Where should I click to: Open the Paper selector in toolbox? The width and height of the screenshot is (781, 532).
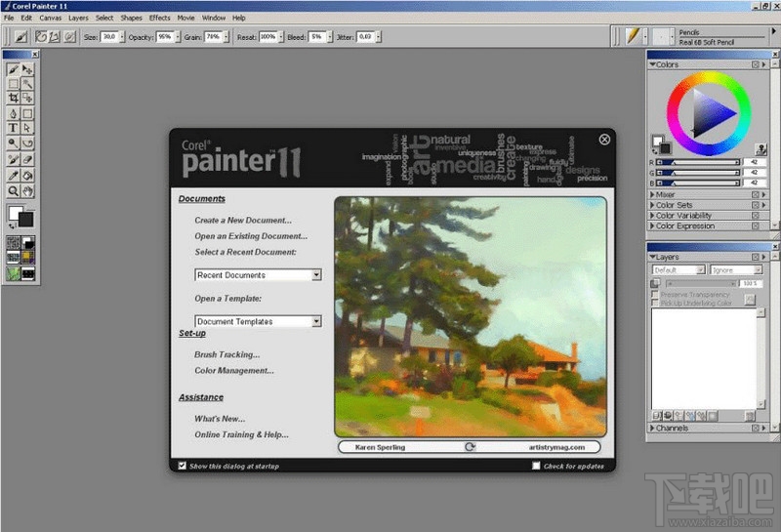point(14,243)
